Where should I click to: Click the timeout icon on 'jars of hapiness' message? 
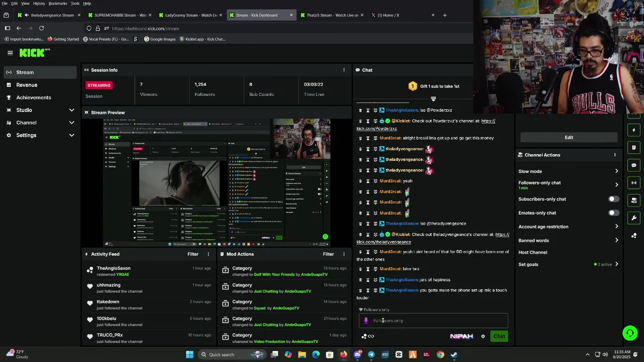368,280
